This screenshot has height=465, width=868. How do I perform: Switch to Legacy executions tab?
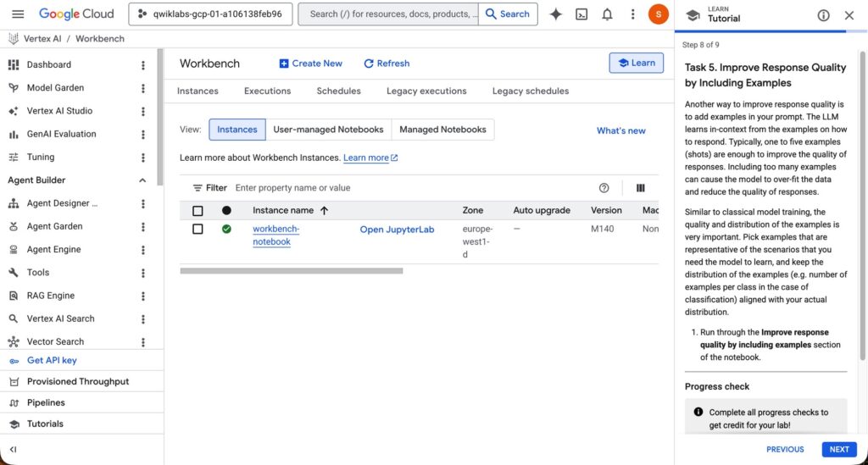click(x=426, y=91)
